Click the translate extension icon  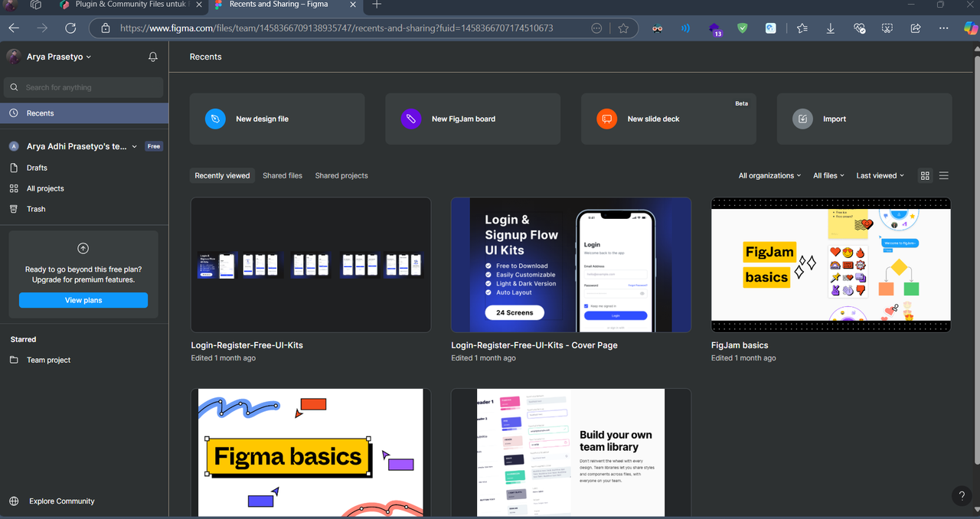771,28
